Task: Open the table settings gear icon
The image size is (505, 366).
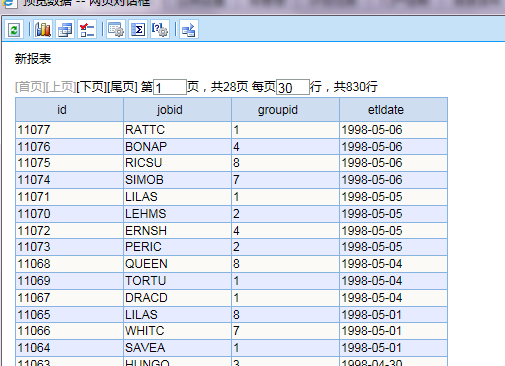Action: tap(116, 30)
